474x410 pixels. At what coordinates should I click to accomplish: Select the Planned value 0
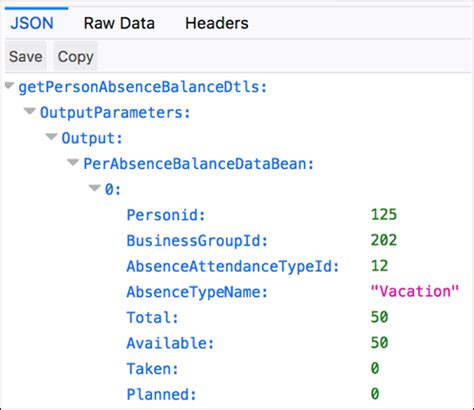375,394
